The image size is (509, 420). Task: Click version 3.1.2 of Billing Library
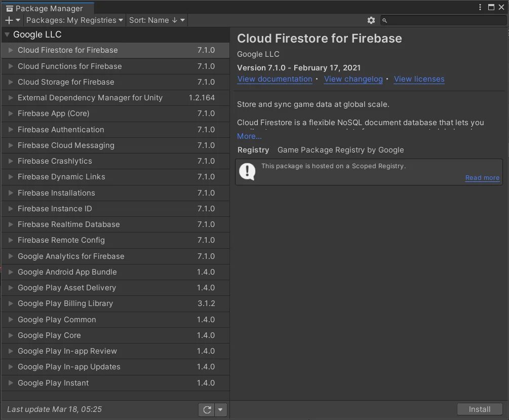[x=206, y=303]
